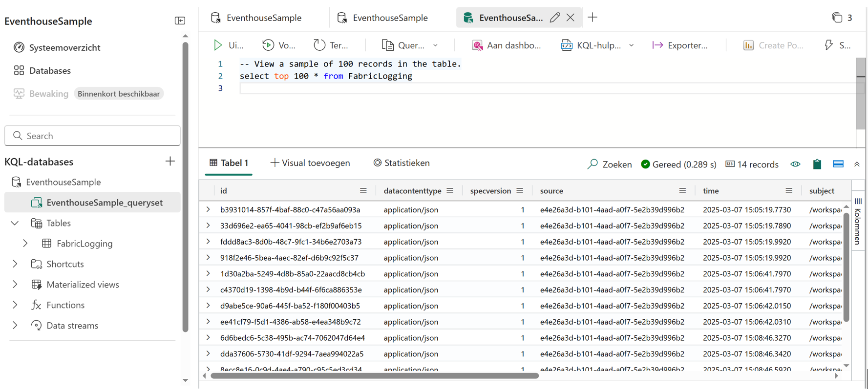The height and width of the screenshot is (391, 868).
Task: Click Exporter... export button
Action: 680,45
